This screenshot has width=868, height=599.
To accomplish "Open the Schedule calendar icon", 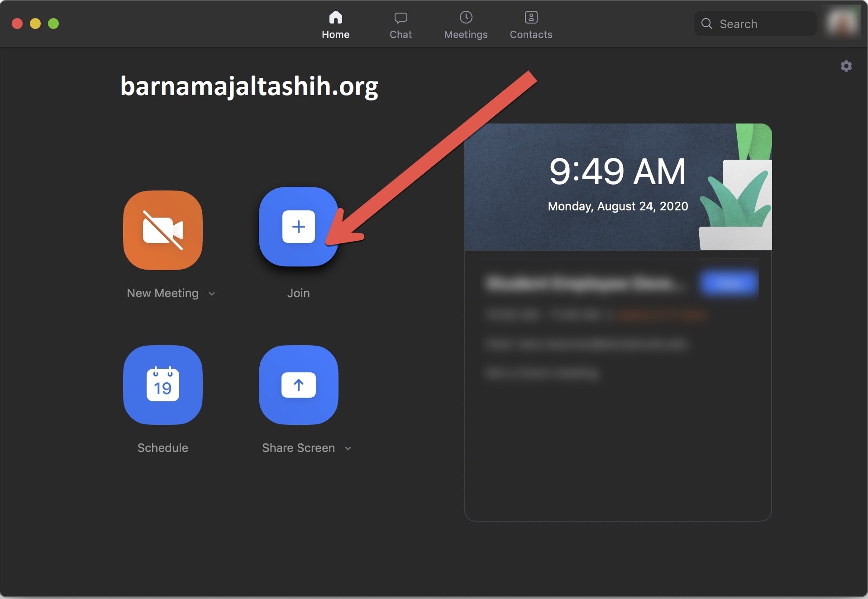I will [163, 385].
